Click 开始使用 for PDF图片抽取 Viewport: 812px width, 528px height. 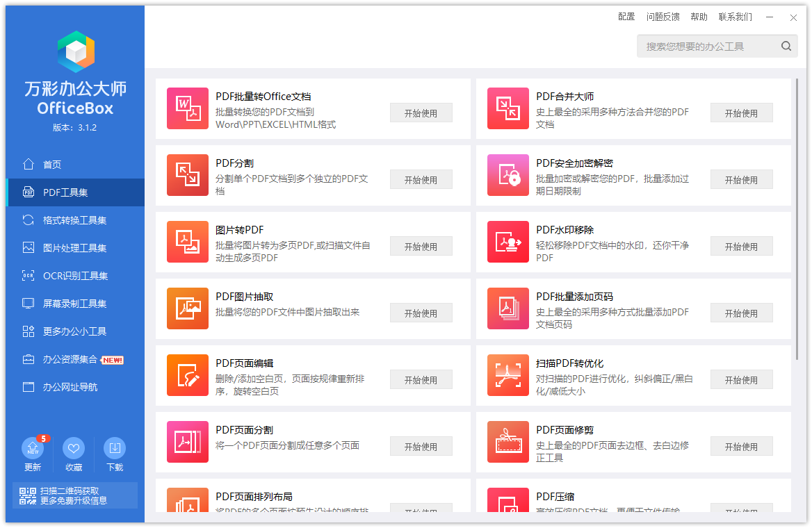pos(421,313)
